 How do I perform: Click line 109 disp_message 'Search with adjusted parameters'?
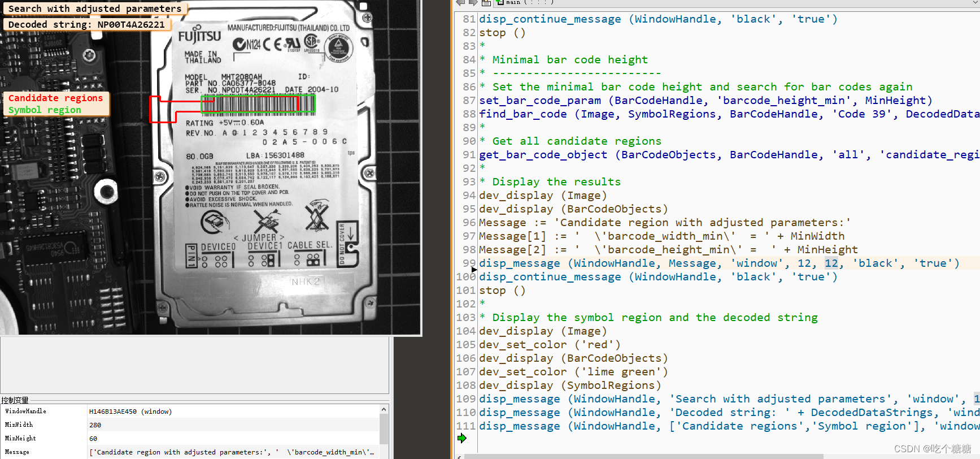tap(729, 399)
